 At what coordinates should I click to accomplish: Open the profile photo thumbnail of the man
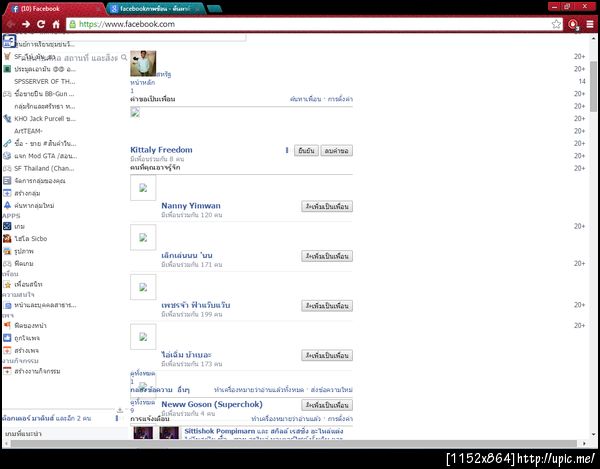pyautogui.click(x=143, y=64)
